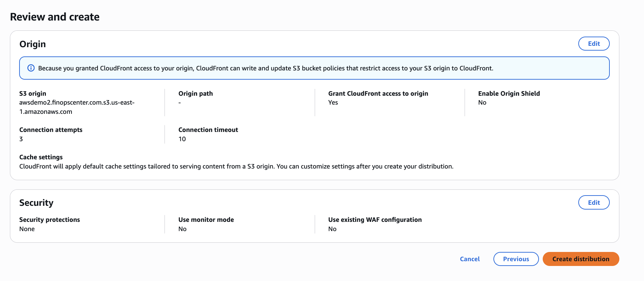Click the Security protections label
The image size is (644, 281).
[49, 220]
